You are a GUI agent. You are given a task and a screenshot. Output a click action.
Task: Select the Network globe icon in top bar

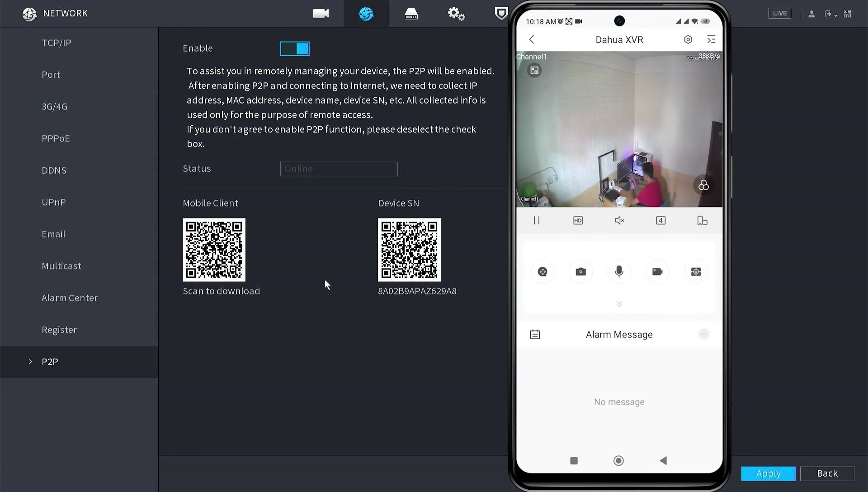pyautogui.click(x=366, y=14)
